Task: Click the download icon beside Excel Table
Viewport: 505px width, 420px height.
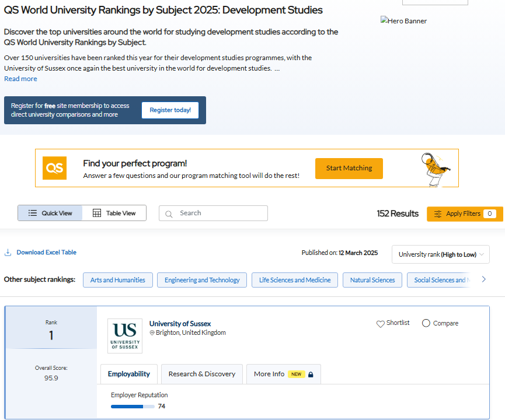Action: click(x=8, y=253)
